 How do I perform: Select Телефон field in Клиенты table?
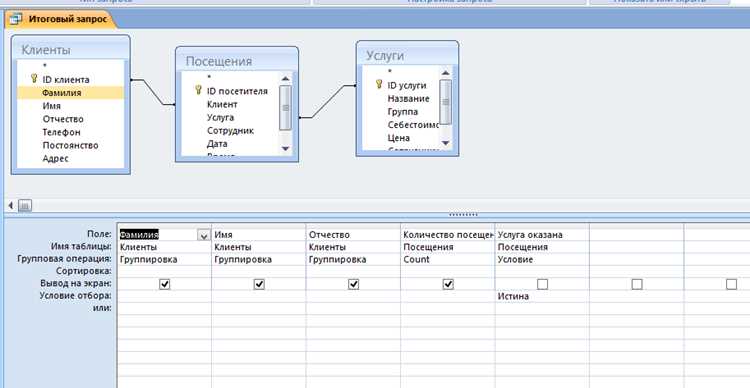[71, 132]
